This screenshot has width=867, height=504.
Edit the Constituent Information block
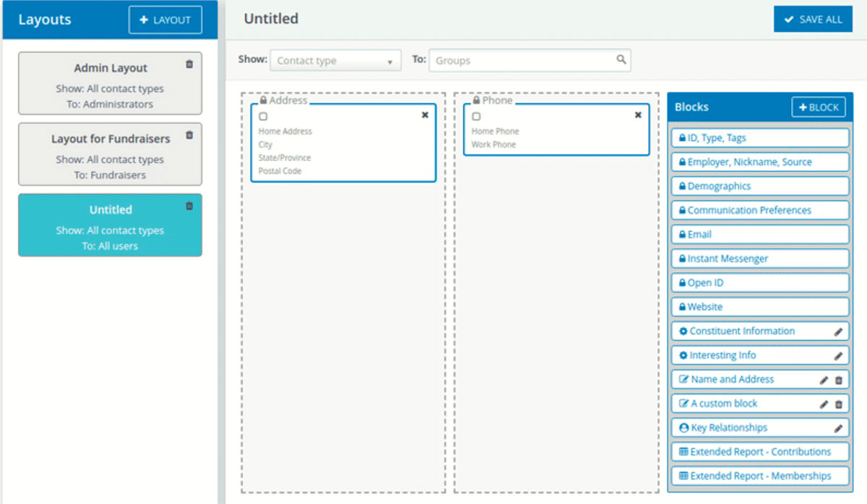point(838,331)
